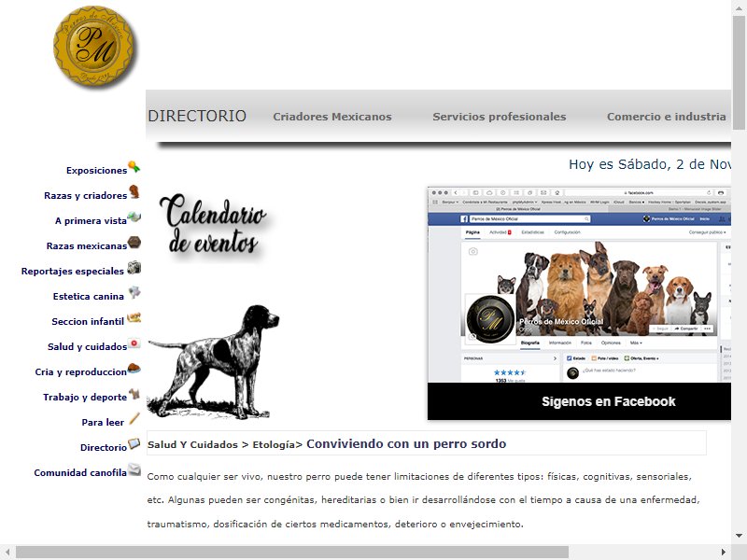747x560 pixels.
Task: Click the date text Hoy es Sábado
Action: (650, 164)
